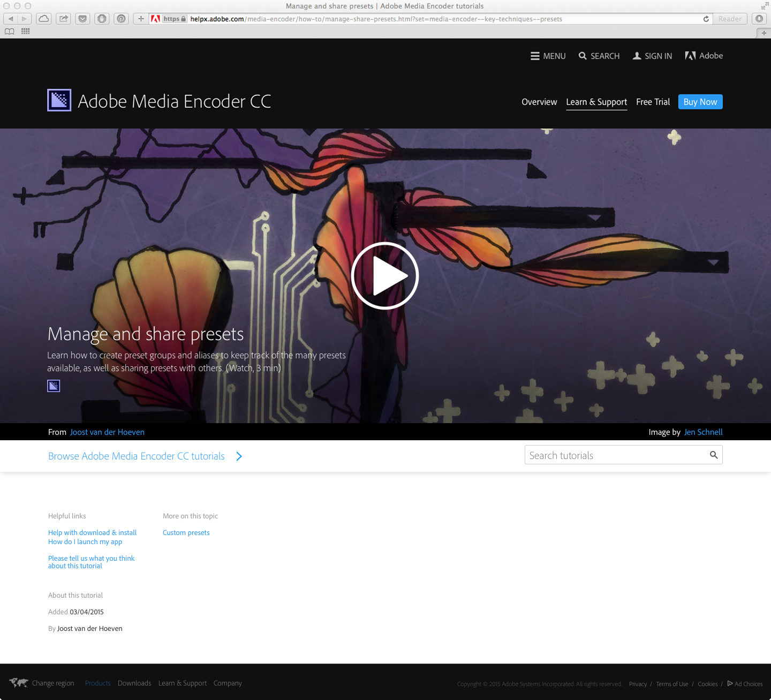Select the Learn & Support tab
The image size is (771, 700).
tap(596, 102)
